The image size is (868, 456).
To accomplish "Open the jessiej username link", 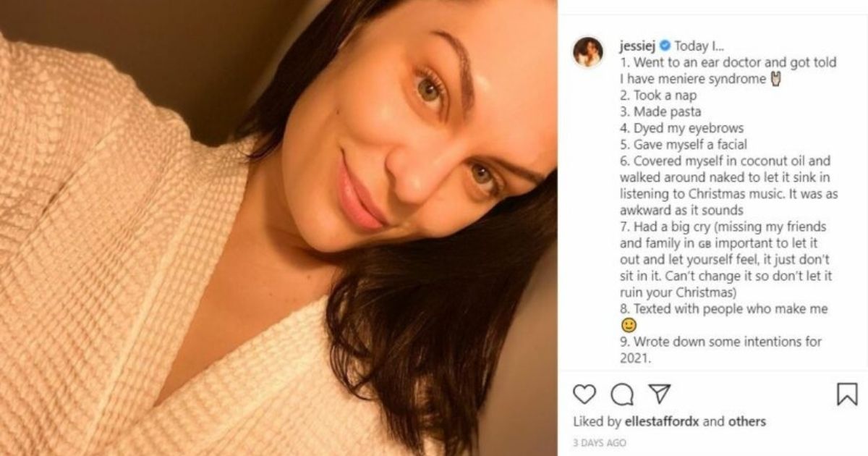I will point(637,47).
